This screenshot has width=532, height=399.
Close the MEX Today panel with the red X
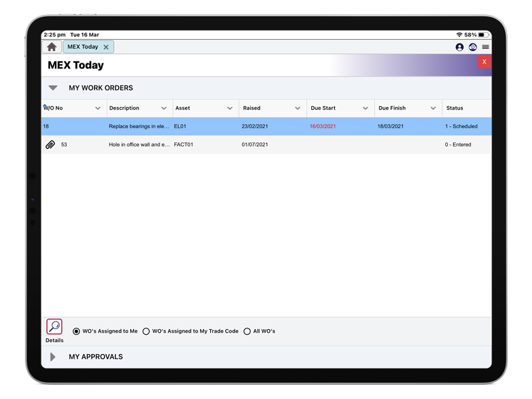coord(484,62)
